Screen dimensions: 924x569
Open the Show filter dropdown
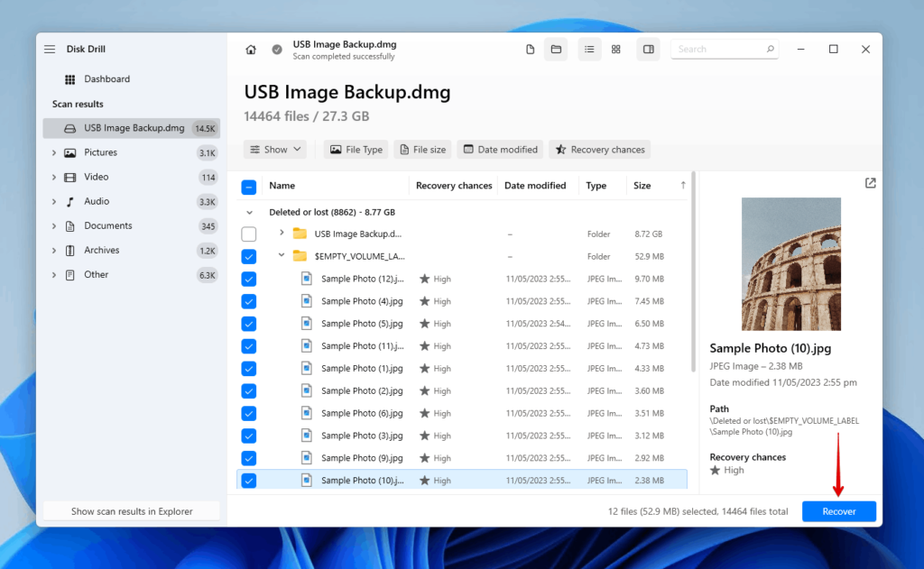pyautogui.click(x=274, y=149)
